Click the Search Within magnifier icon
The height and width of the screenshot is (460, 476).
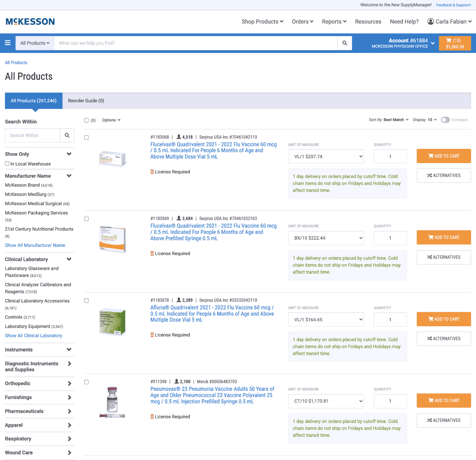[x=67, y=135]
